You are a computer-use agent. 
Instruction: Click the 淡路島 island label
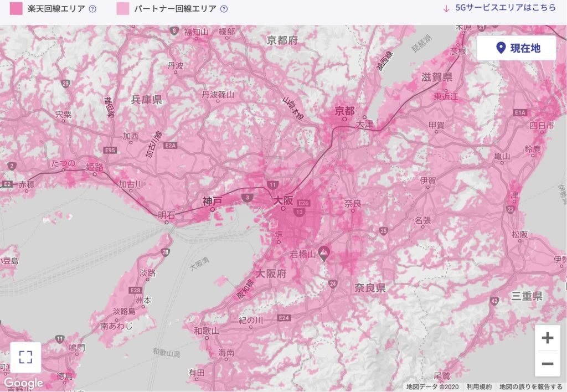[124, 311]
